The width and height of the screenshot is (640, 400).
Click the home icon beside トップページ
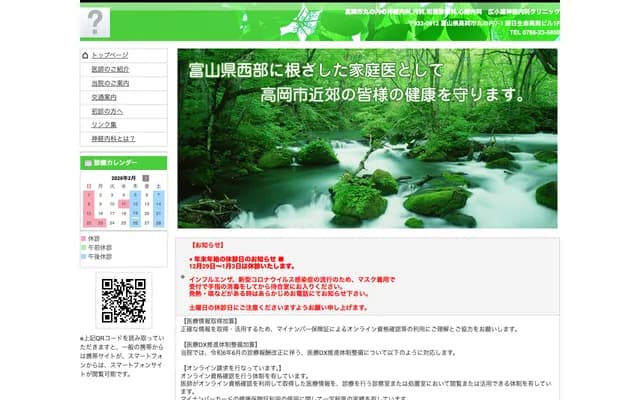(86, 55)
